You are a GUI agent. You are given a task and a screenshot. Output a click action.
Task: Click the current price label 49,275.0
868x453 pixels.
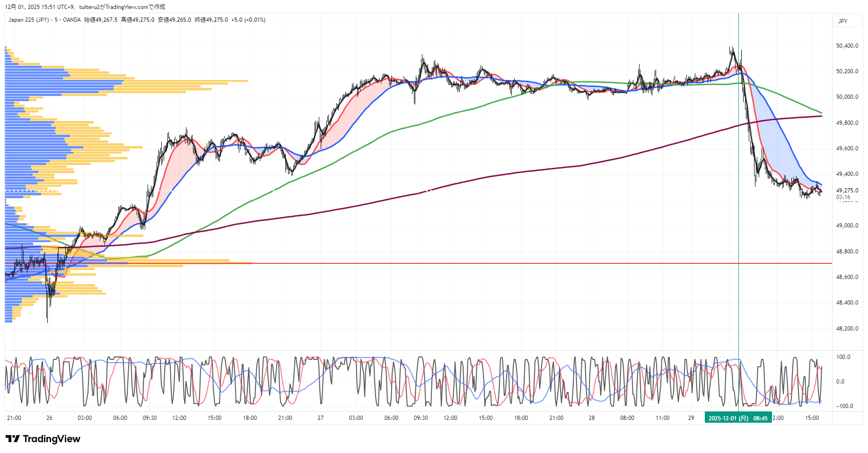pos(847,191)
